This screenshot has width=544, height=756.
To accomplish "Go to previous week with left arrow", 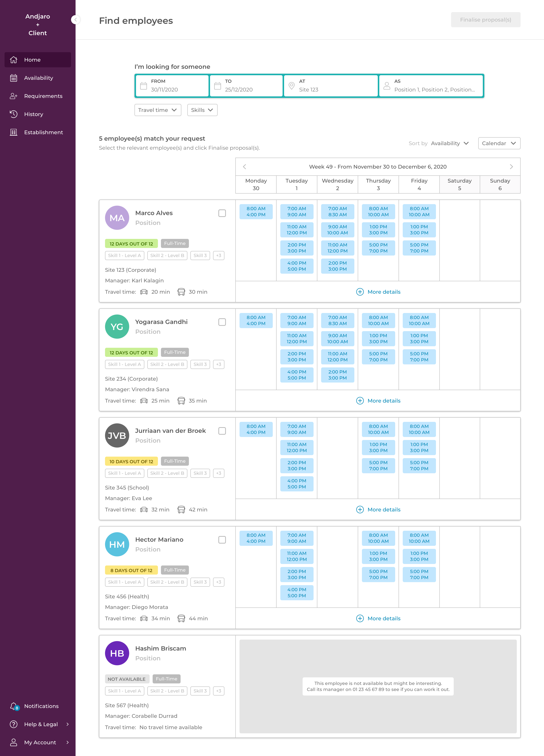I will click(x=245, y=167).
